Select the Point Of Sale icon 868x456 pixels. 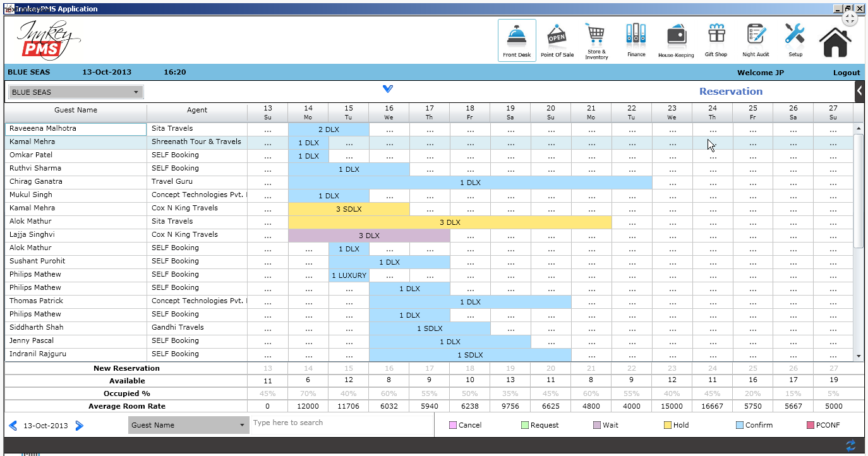(x=557, y=38)
